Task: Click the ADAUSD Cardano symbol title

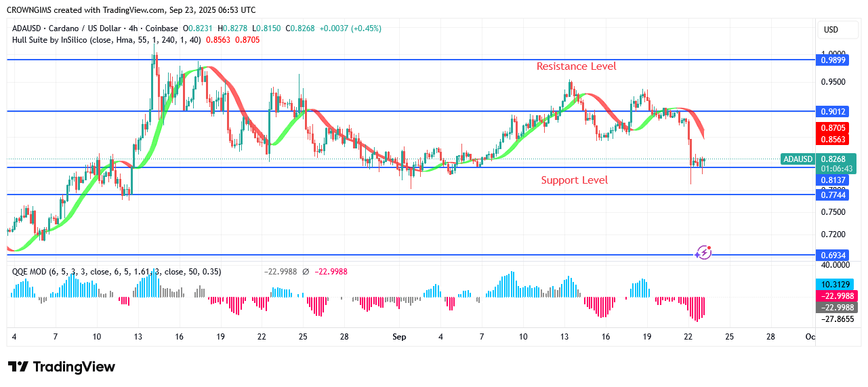Action: pos(95,28)
